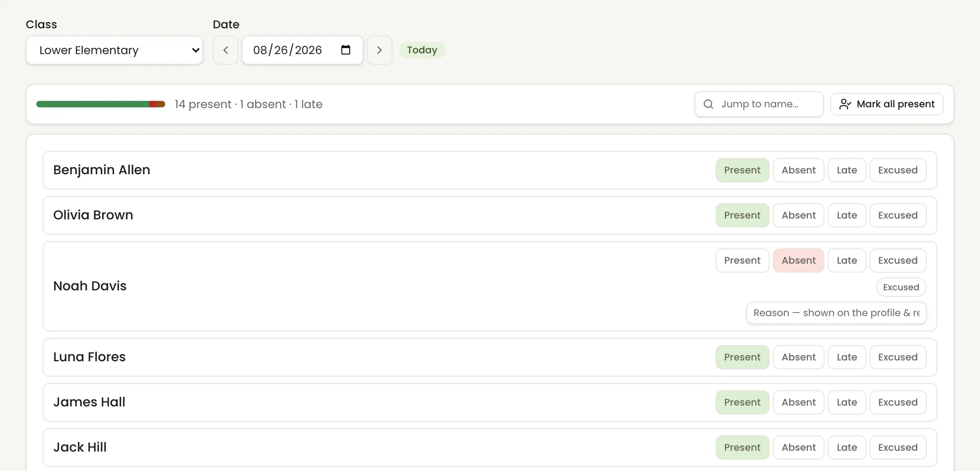The height and width of the screenshot is (471, 980).
Task: Mark James Hall as Late
Action: click(x=846, y=403)
